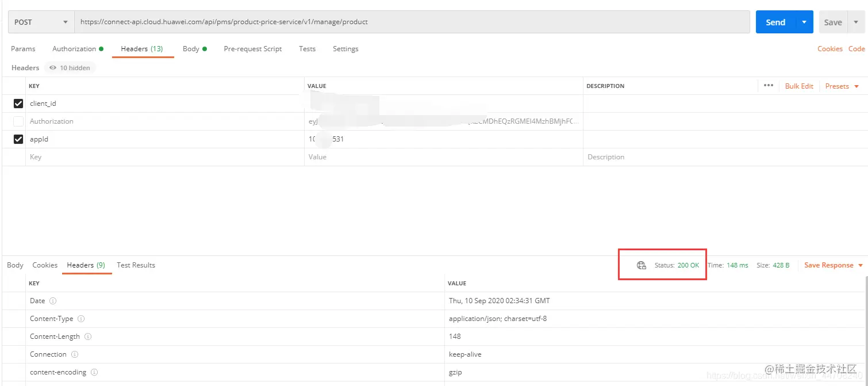
Task: Click the info icon next to Connection
Action: coord(75,354)
